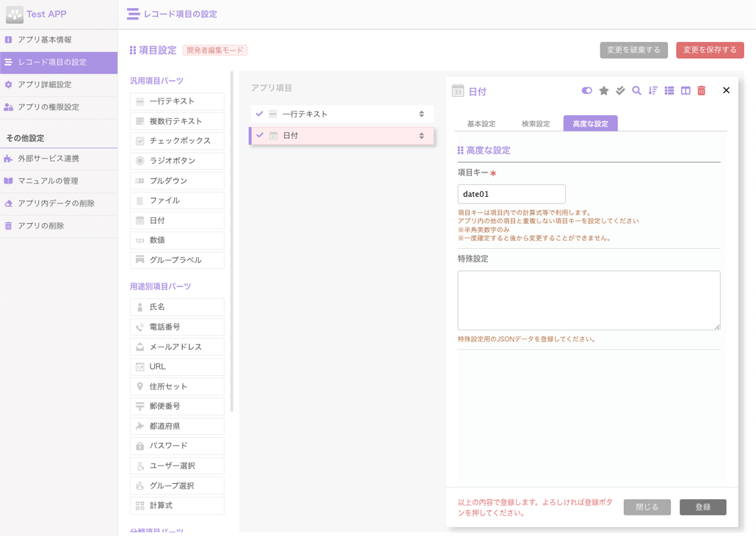Open マニュアルの管理 in sidebar
The height and width of the screenshot is (536, 756).
pos(59,181)
